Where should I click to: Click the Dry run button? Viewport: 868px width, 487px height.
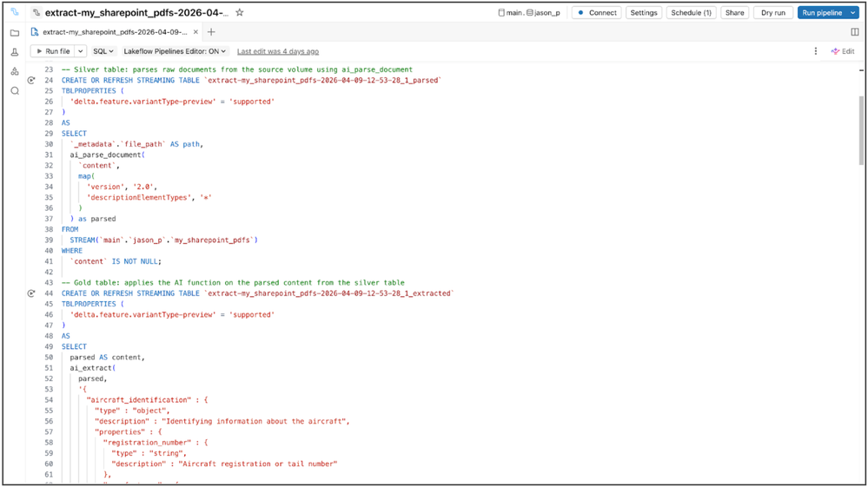[x=772, y=13]
